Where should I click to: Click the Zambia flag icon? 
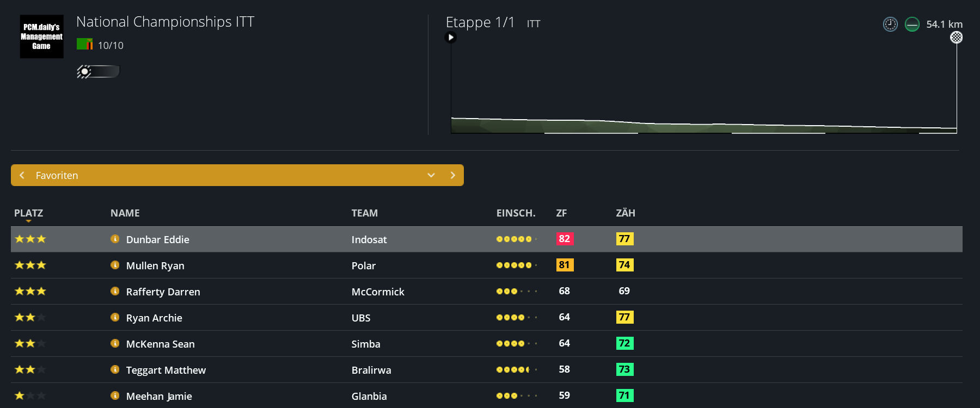coord(84,44)
